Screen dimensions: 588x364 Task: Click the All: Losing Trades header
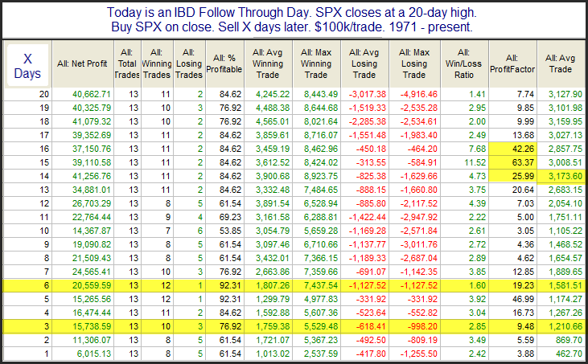pos(188,64)
